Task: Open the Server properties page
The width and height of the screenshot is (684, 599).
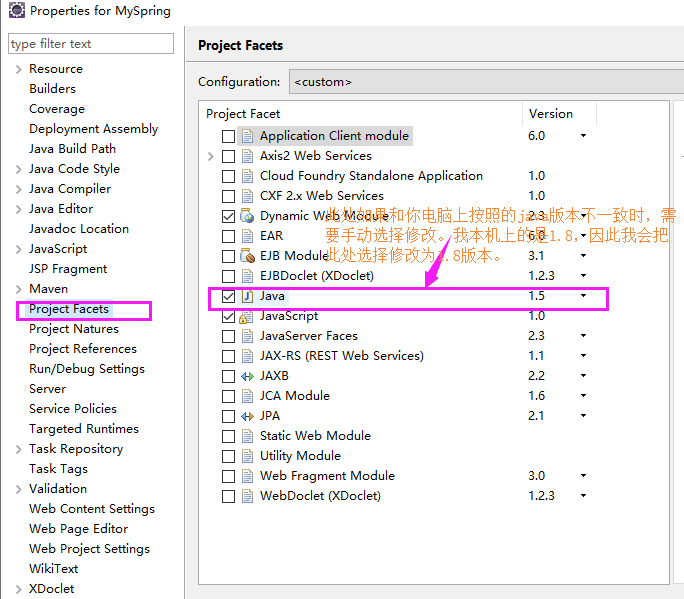Action: point(48,389)
